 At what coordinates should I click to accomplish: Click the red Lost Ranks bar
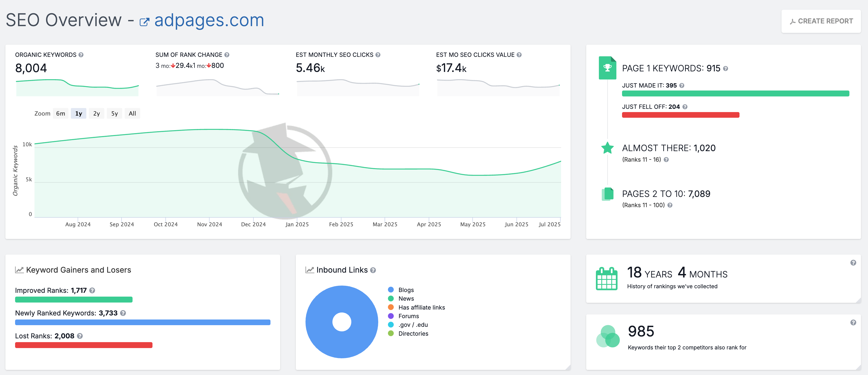(84, 345)
